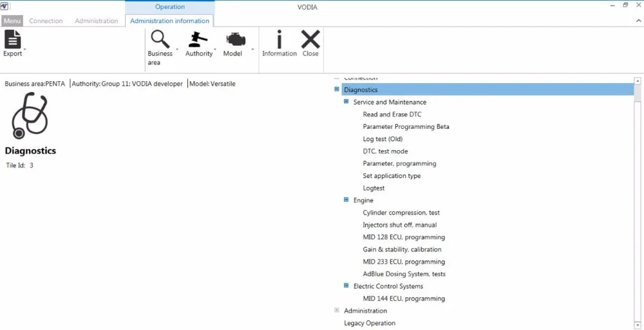Select Cylinder compression, test
Image resolution: width=644 pixels, height=330 pixels.
[x=401, y=213]
